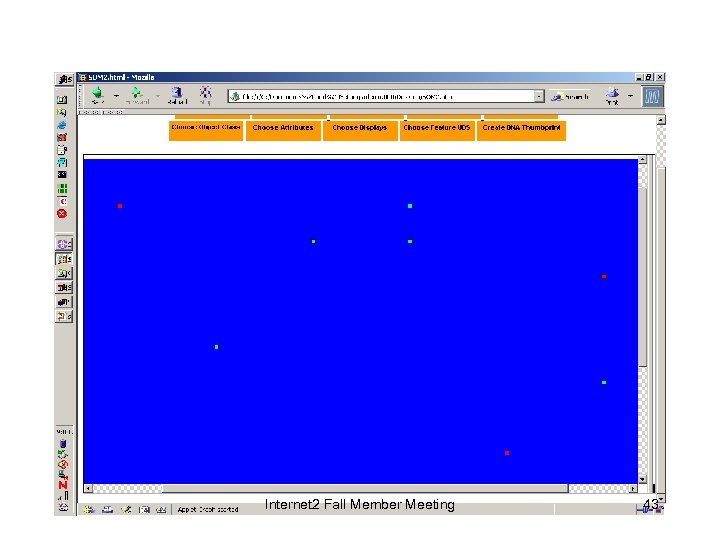Image resolution: width=720 pixels, height=540 pixels.
Task: Click the red point at map top-left
Action: pos(120,206)
